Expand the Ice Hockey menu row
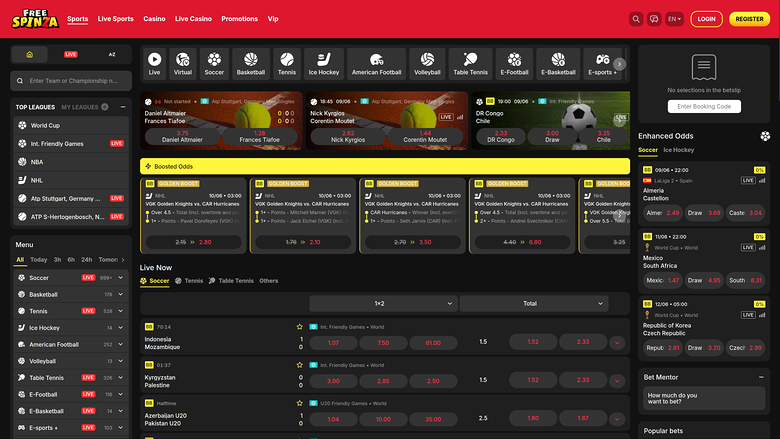 click(120, 328)
